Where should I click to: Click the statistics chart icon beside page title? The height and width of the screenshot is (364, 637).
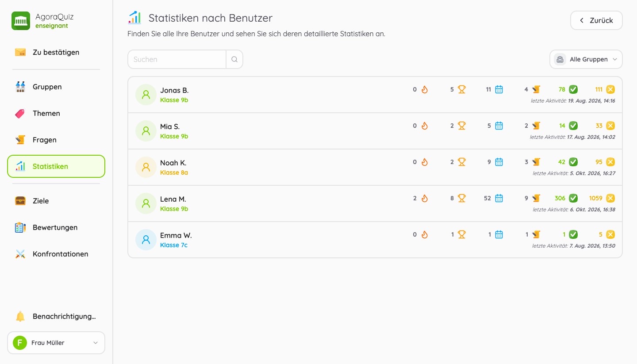[x=134, y=18]
